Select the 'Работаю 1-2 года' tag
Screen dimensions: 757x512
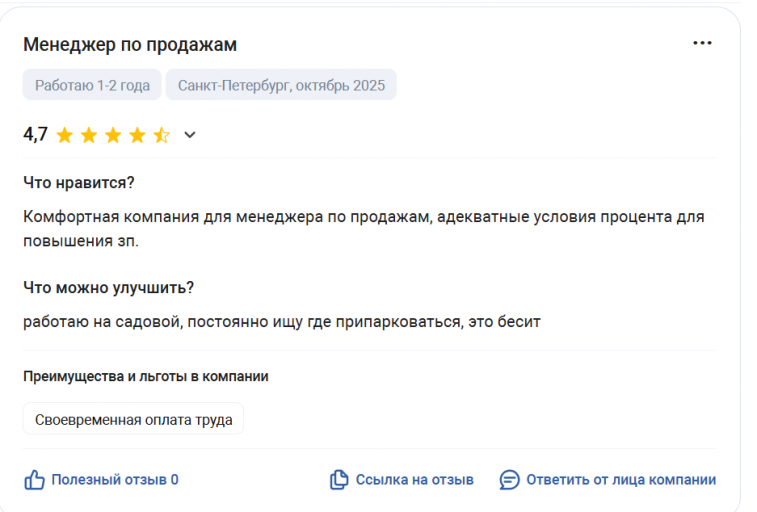pyautogui.click(x=92, y=85)
